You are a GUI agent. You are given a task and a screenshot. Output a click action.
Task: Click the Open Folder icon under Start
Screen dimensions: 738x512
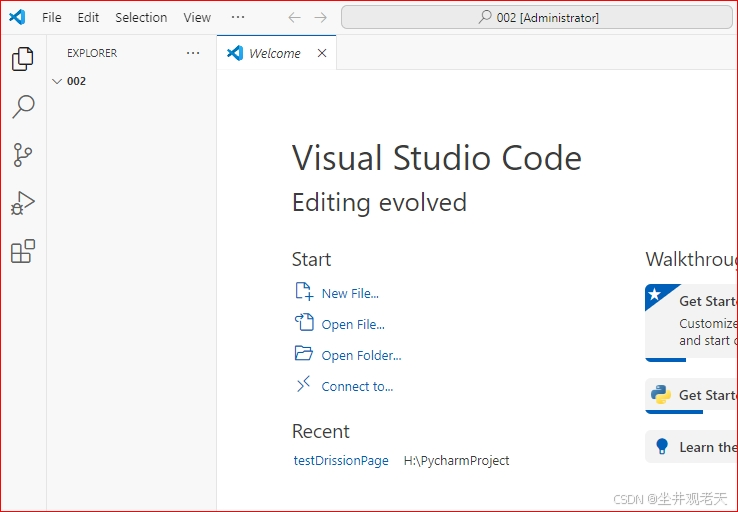304,353
